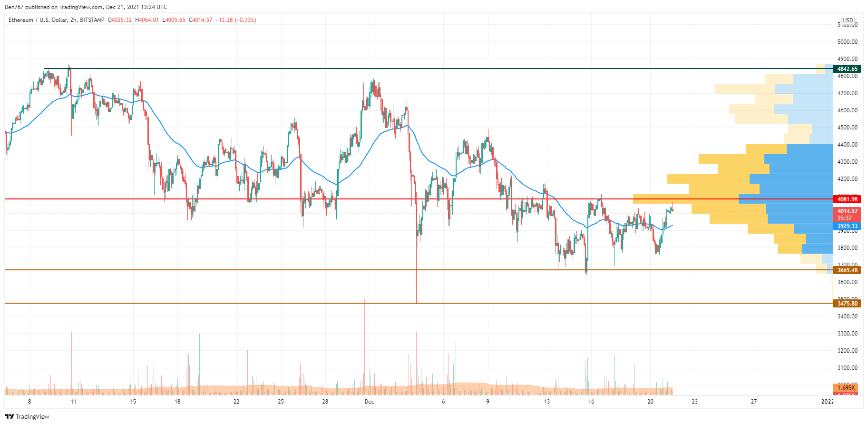Click date 16 on the time axis
The image size is (868, 425).
pyautogui.click(x=591, y=402)
